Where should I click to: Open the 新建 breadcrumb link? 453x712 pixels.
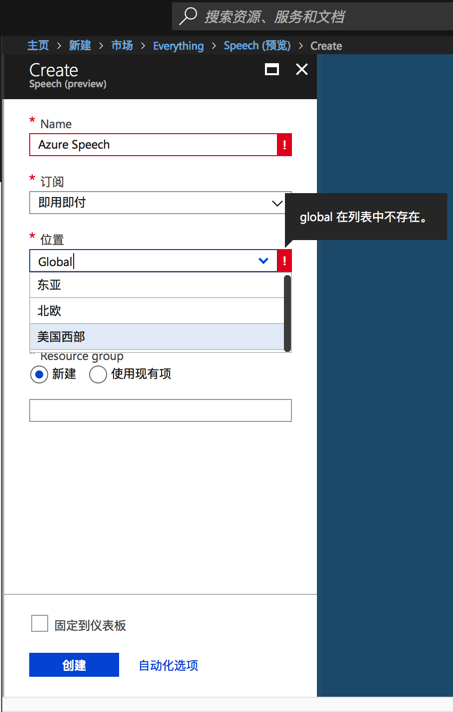click(80, 46)
